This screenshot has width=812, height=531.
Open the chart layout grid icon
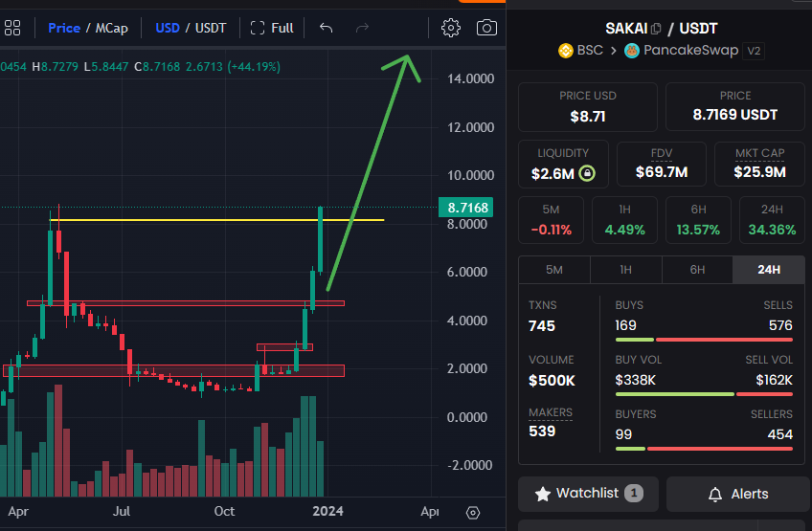tap(11, 28)
